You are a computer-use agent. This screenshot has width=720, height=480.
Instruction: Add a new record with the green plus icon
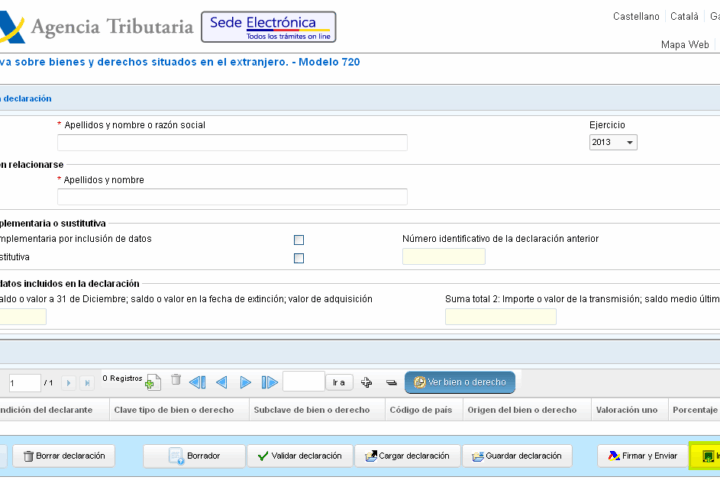click(x=153, y=383)
